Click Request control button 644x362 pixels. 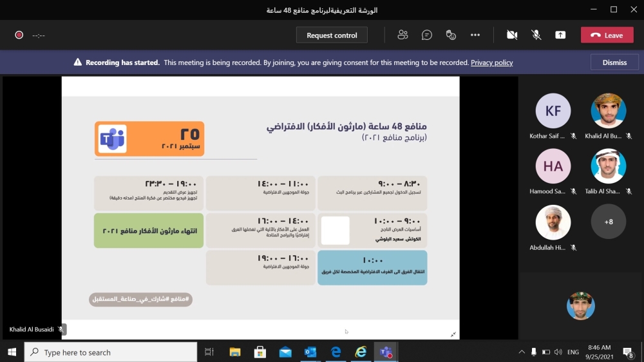coord(332,35)
